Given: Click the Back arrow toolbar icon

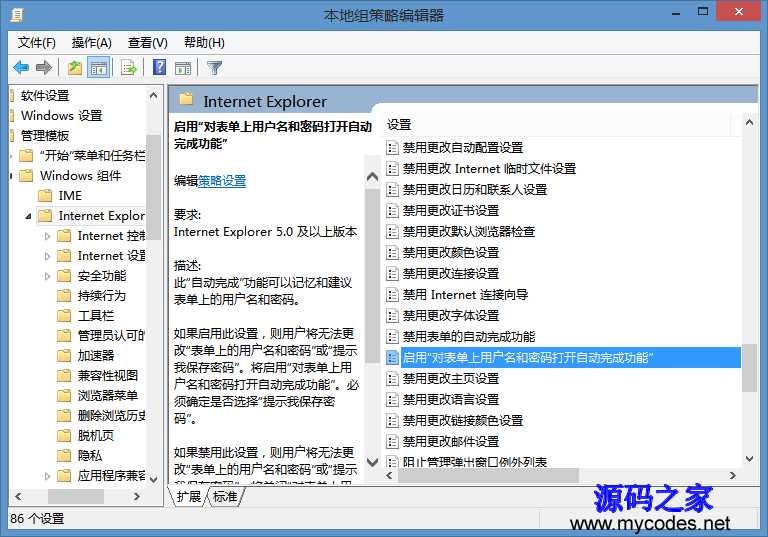Looking at the screenshot, I should [x=21, y=67].
